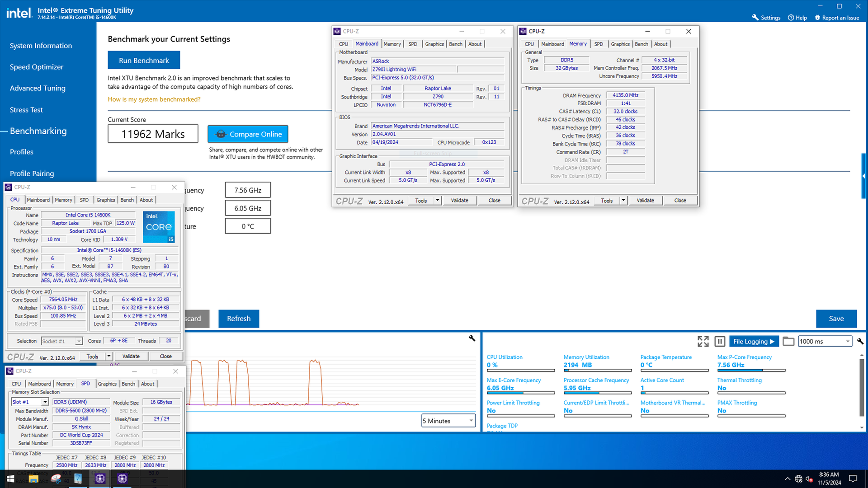
Task: Click the monitor panel scroll-up arrow
Action: 861,355
